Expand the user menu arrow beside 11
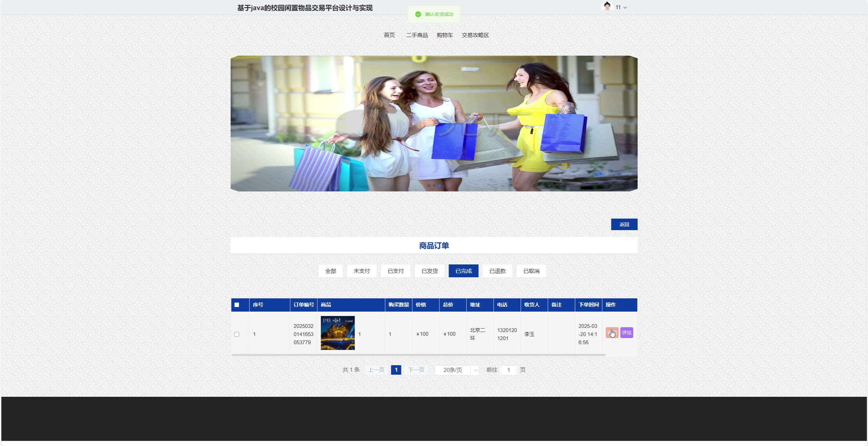Screen dimensions: 868x446 pos(625,7)
